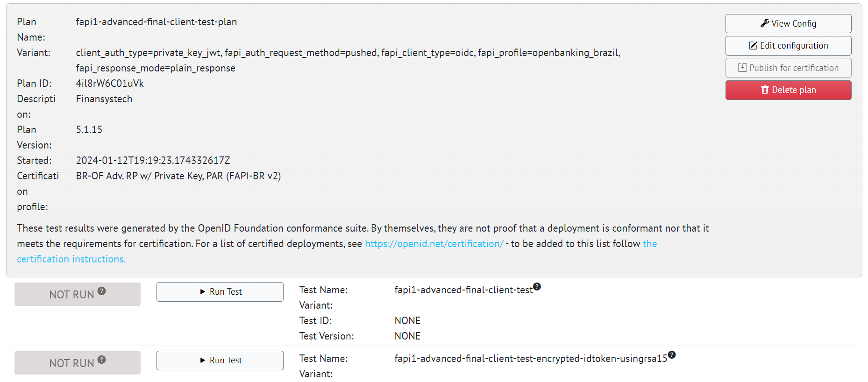Click the plan version 5.1.15
Viewport: 868px width, 382px height.
click(89, 130)
